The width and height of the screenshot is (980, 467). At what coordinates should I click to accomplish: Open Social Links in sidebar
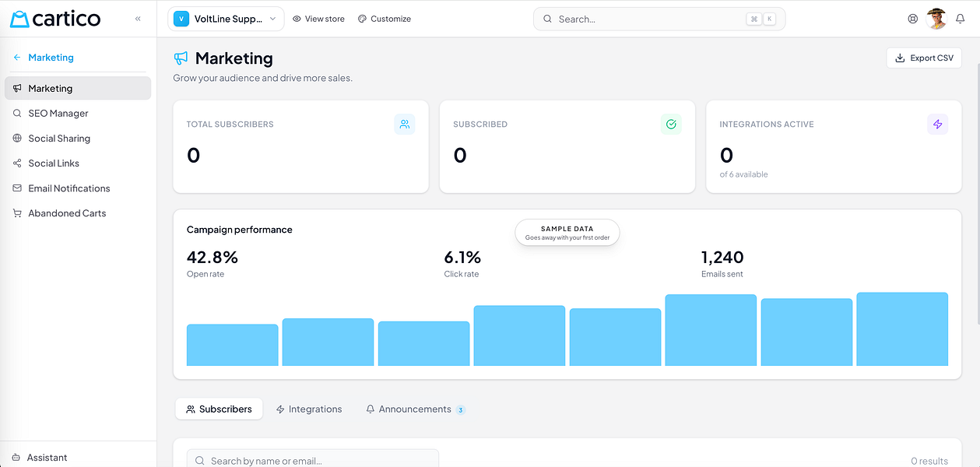tap(78, 163)
